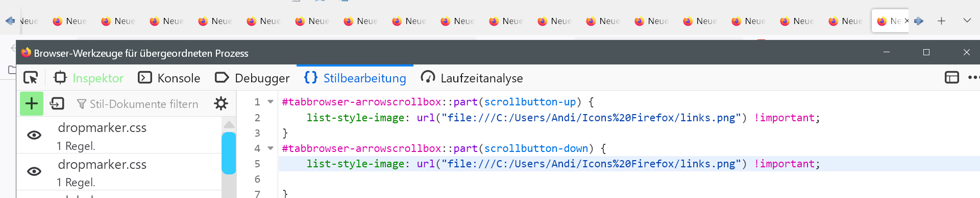The width and height of the screenshot is (980, 198).
Task: Open a new tab with the plus icon
Action: coord(942,21)
